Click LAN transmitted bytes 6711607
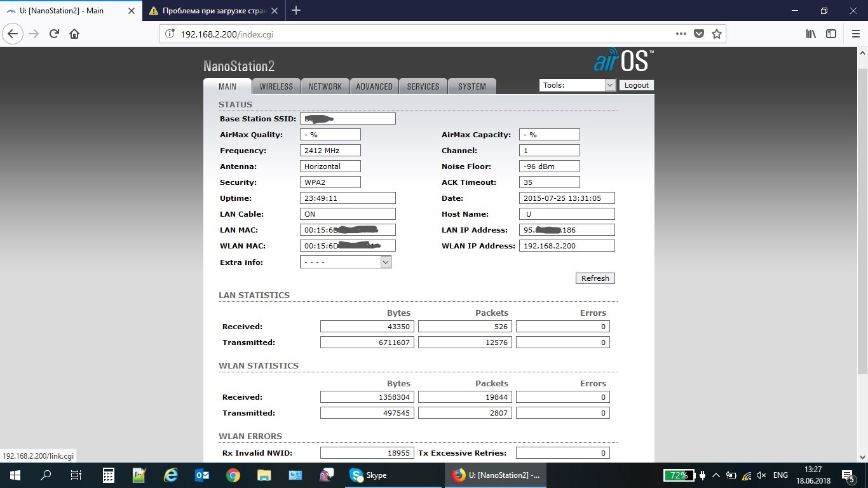The height and width of the screenshot is (488, 868). pyautogui.click(x=367, y=342)
